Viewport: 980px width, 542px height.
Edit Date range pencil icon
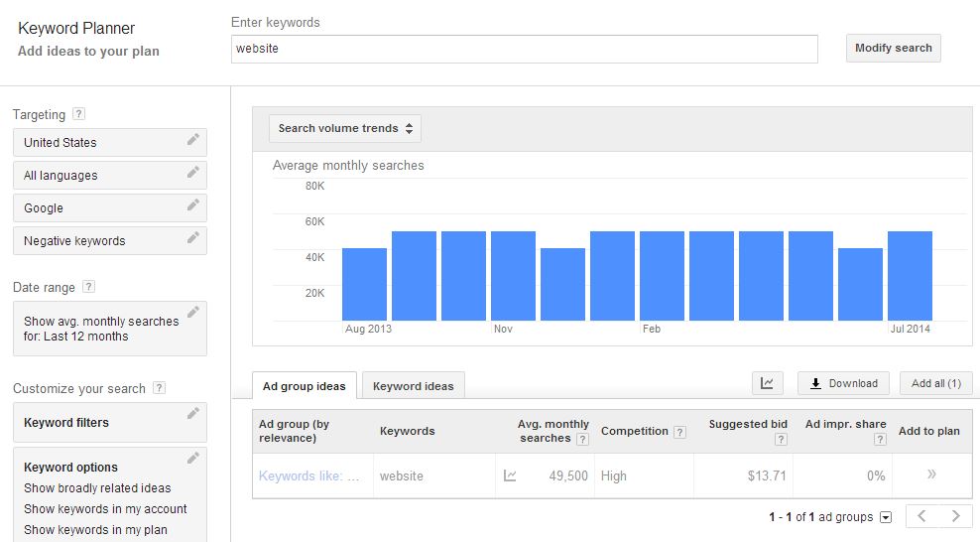[193, 312]
